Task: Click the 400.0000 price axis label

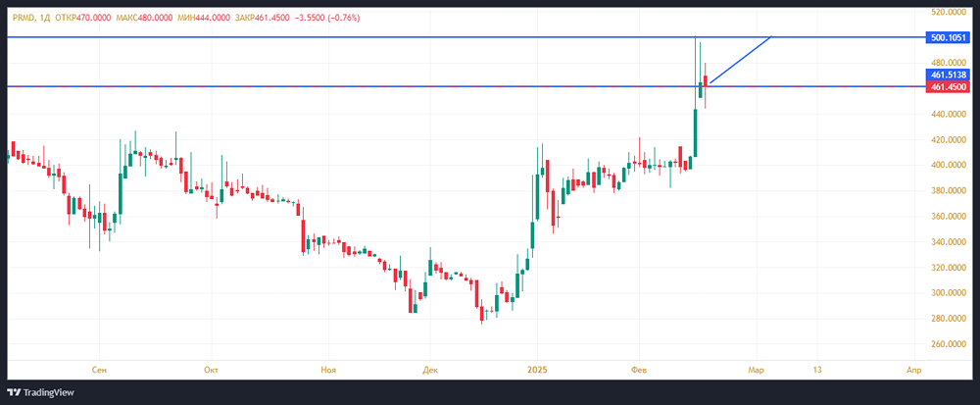Action: [x=950, y=165]
